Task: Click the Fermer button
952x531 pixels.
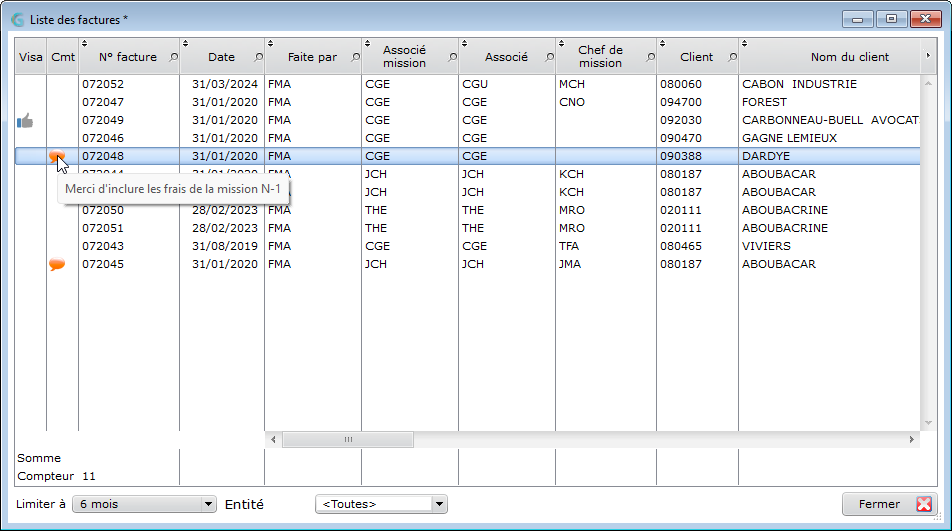Action: (889, 504)
